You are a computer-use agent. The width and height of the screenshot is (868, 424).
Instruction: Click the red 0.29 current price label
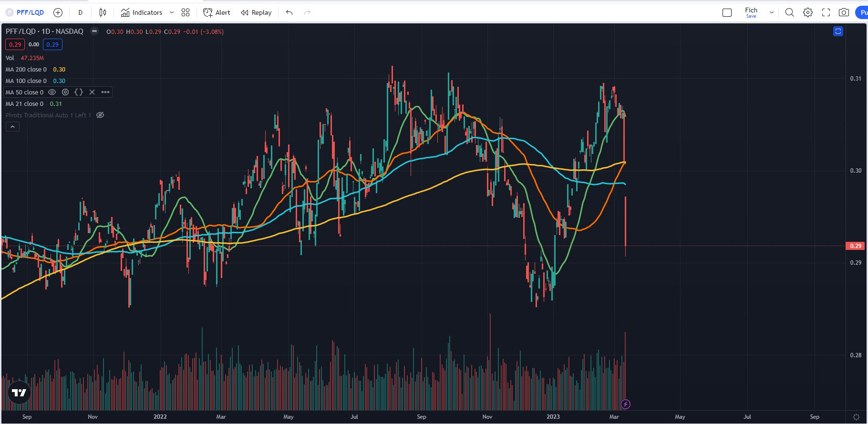tap(856, 246)
